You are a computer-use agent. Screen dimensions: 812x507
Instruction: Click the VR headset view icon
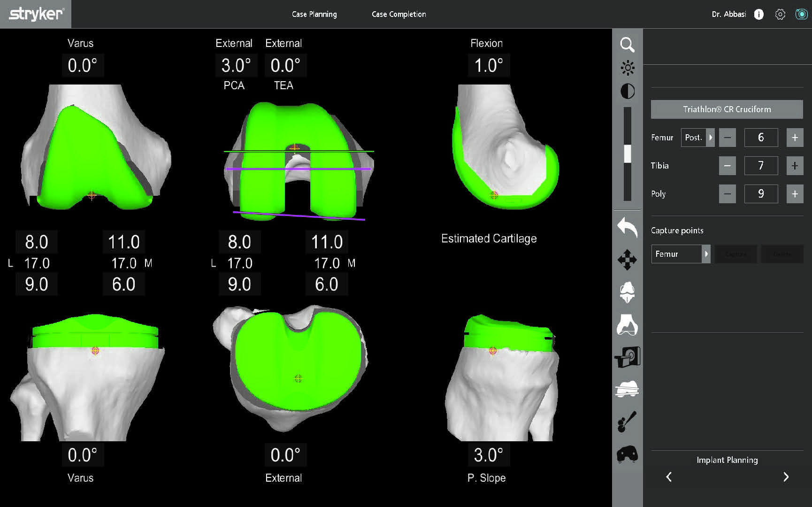tap(628, 454)
